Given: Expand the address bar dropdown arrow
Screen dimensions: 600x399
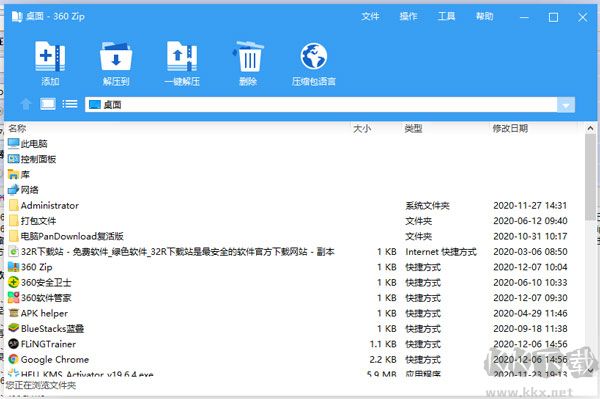Looking at the screenshot, I should point(566,105).
